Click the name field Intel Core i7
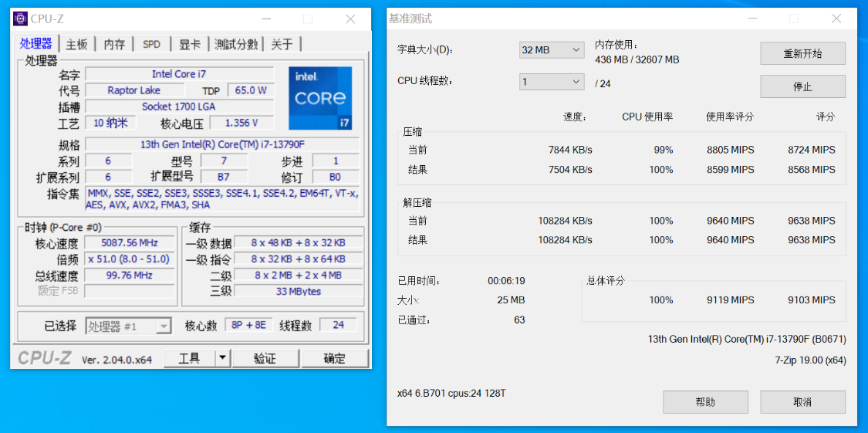Image resolution: width=868 pixels, height=433 pixels. coord(179,74)
